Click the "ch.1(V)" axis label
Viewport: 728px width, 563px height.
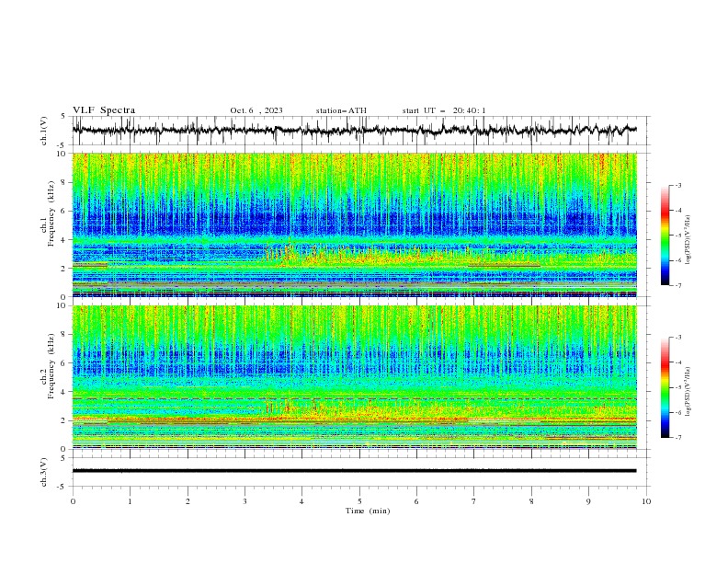[44, 131]
